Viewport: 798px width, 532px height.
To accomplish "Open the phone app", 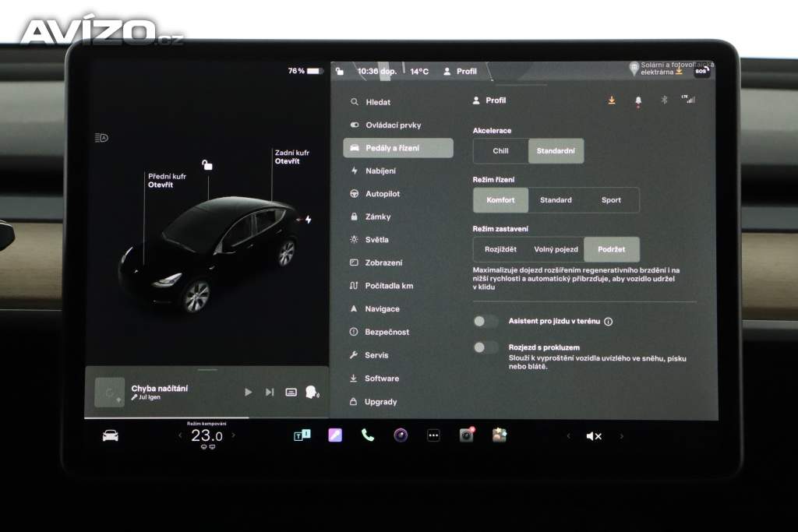I will [x=368, y=435].
